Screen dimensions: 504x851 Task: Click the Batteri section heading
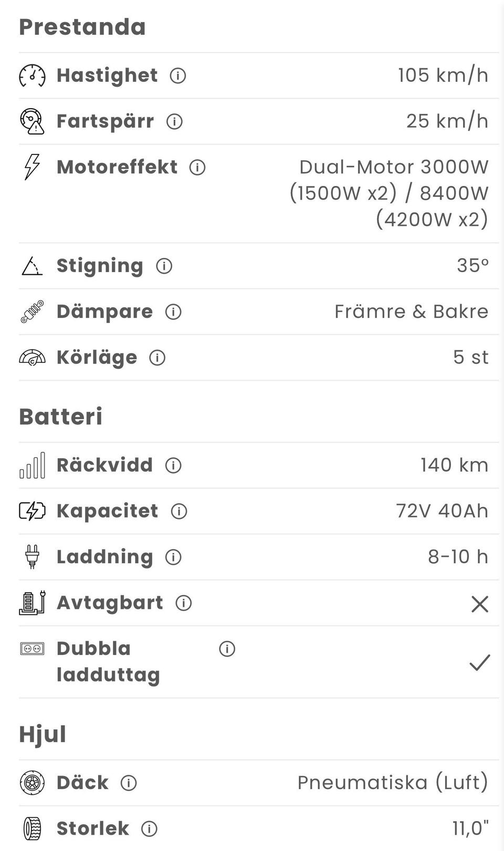point(61,417)
